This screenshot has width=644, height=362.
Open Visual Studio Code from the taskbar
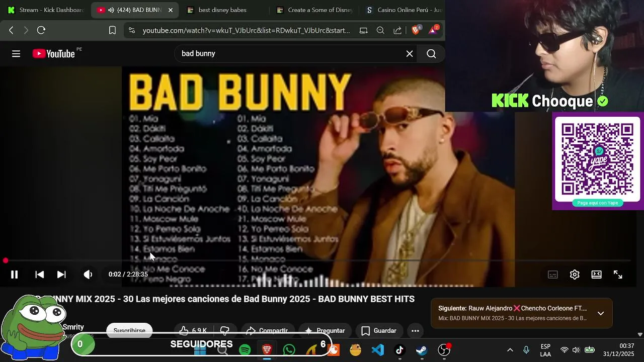click(x=378, y=349)
